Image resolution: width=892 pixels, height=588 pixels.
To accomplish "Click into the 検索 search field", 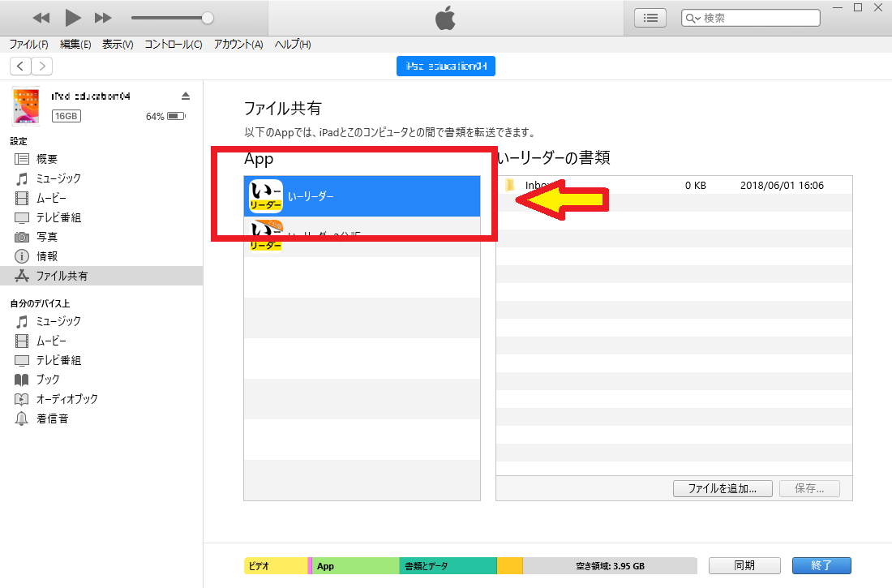I will click(x=750, y=18).
